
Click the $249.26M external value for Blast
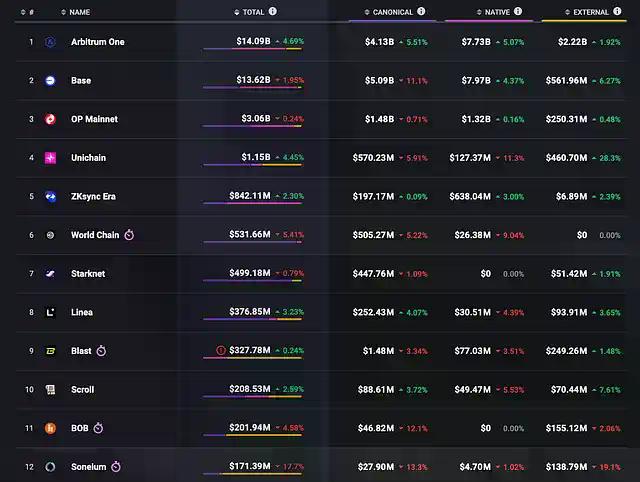[566, 351]
